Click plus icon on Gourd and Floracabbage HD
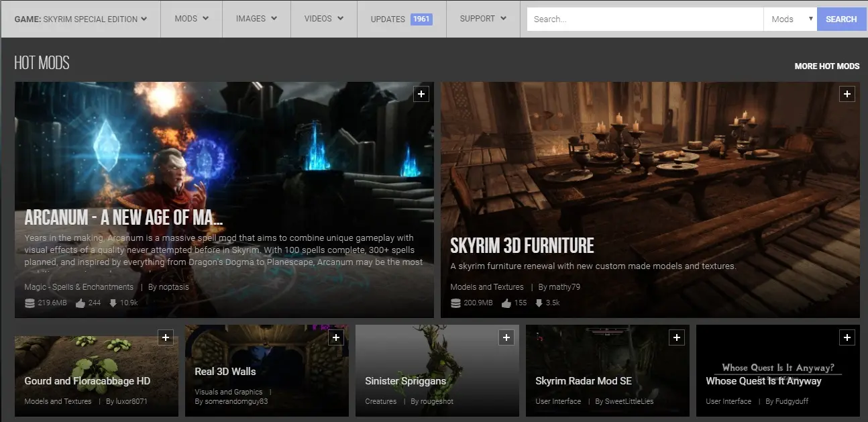The width and height of the screenshot is (868, 422). 166,337
